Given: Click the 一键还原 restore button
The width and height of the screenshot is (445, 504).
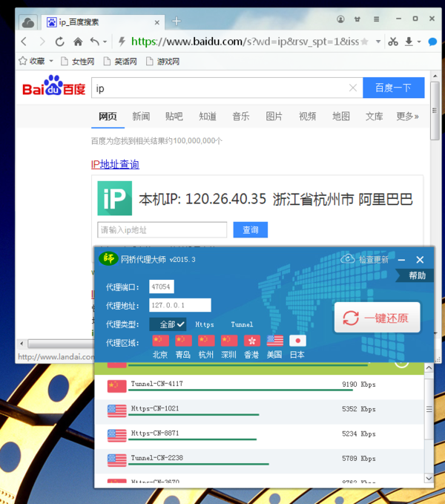Looking at the screenshot, I should click(x=378, y=318).
